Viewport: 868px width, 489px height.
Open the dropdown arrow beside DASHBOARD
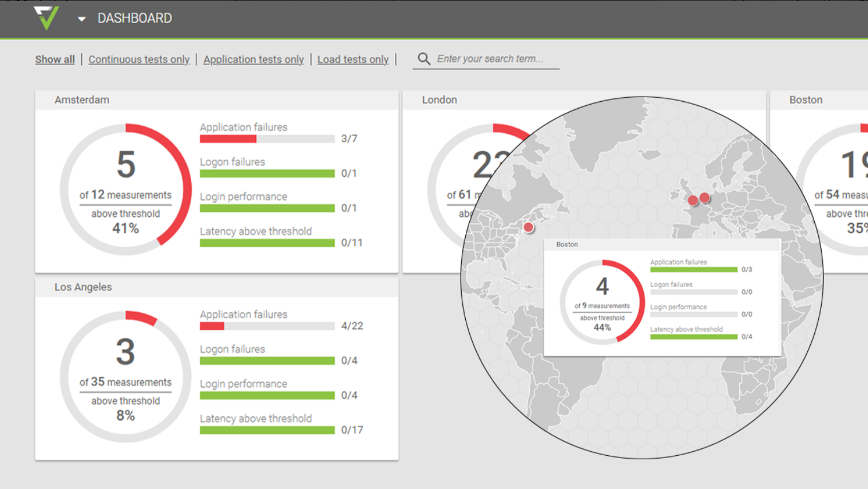[82, 19]
